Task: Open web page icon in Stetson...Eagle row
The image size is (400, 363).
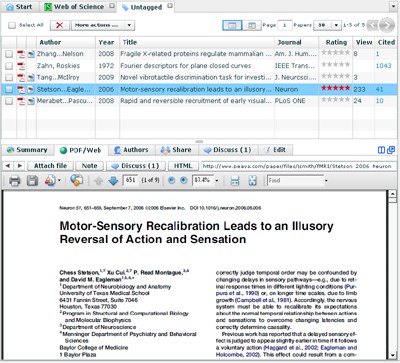Action: point(31,89)
